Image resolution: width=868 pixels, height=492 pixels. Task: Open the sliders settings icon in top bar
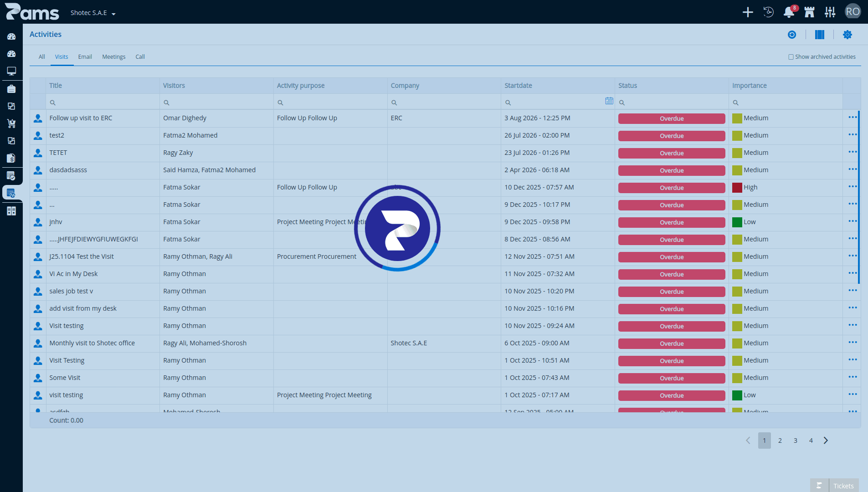(830, 12)
